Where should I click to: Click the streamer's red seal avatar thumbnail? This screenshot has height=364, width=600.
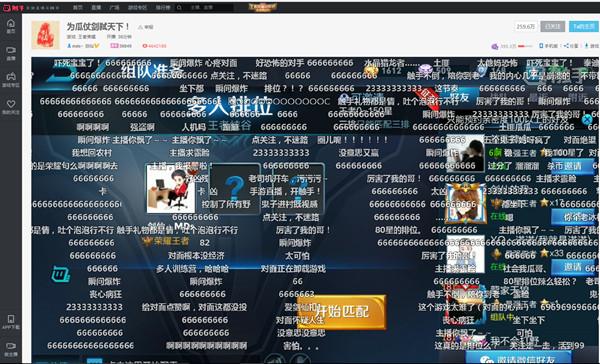46,35
